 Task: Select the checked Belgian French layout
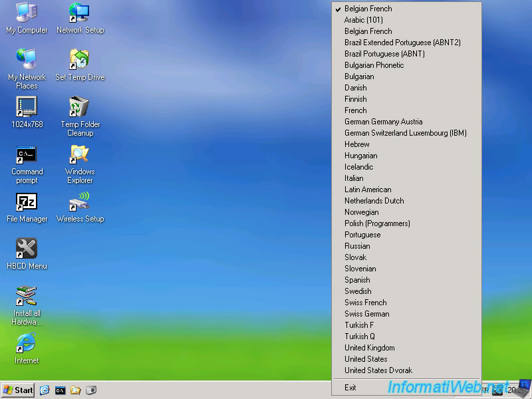pos(406,9)
